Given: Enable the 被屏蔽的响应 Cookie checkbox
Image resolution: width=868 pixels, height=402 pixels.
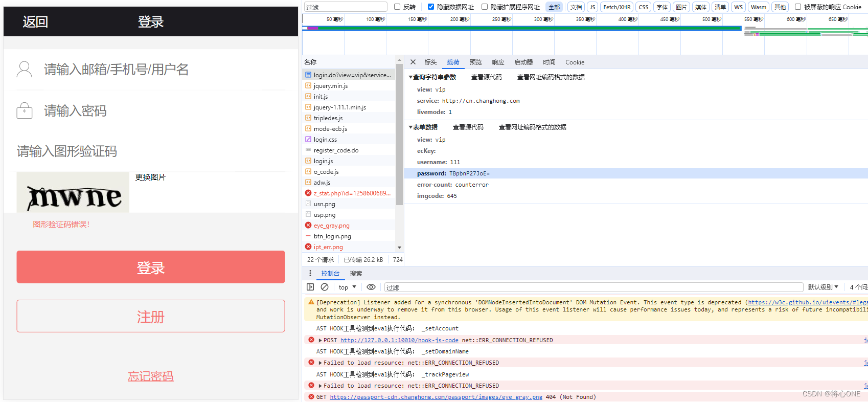Looking at the screenshot, I should [798, 7].
